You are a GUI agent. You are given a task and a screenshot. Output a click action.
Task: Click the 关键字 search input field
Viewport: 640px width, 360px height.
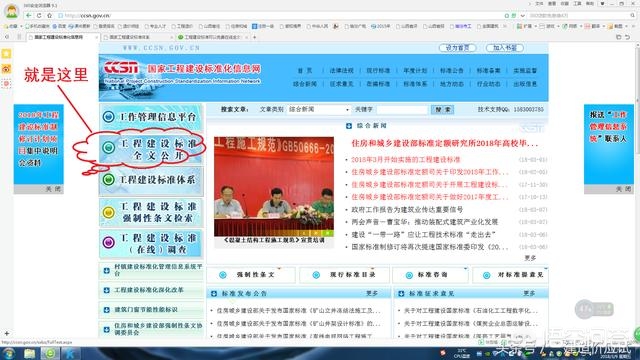[402, 109]
